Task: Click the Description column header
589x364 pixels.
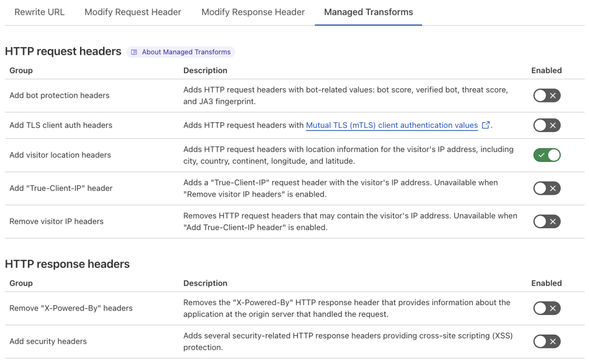Action: (205, 70)
